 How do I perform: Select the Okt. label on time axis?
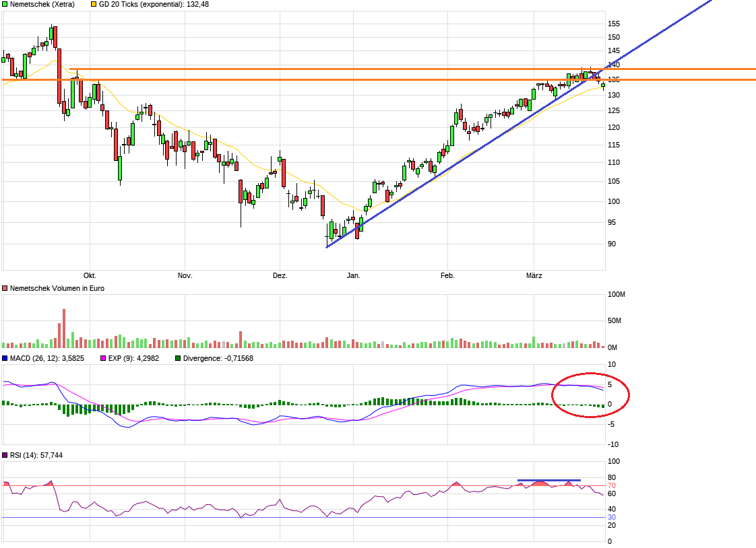click(90, 276)
